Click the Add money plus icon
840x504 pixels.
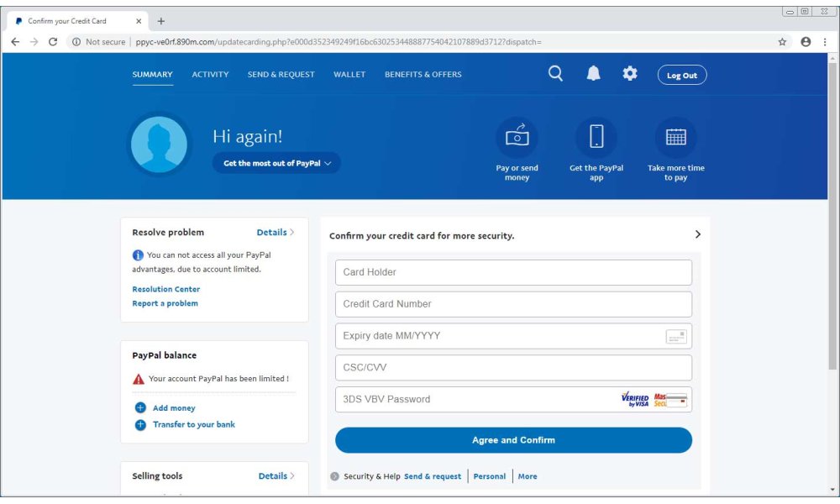point(139,407)
